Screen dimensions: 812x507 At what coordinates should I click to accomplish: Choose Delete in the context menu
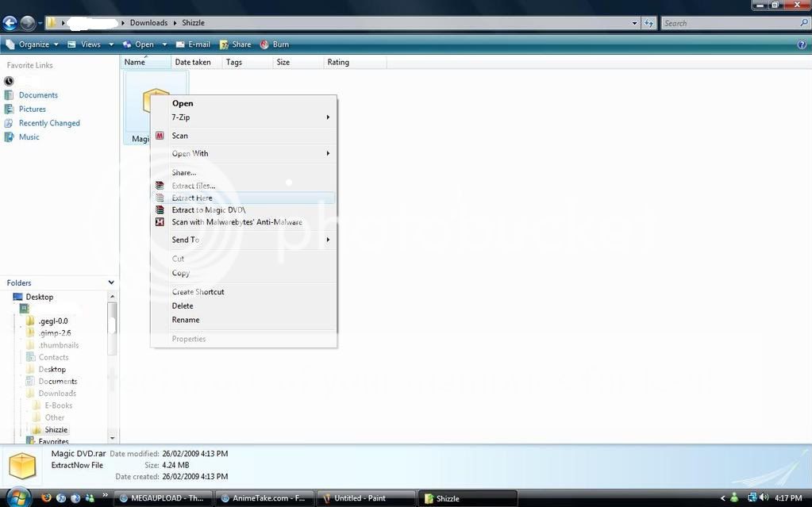coord(183,306)
